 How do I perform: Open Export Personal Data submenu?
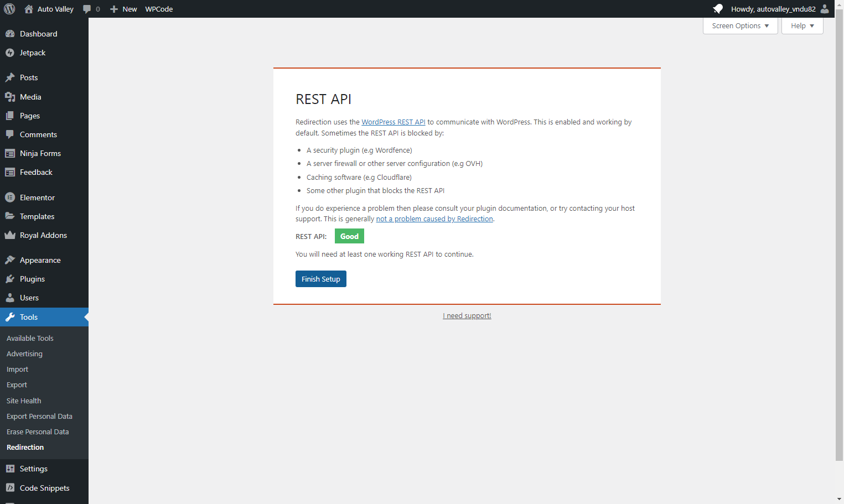pyautogui.click(x=39, y=416)
